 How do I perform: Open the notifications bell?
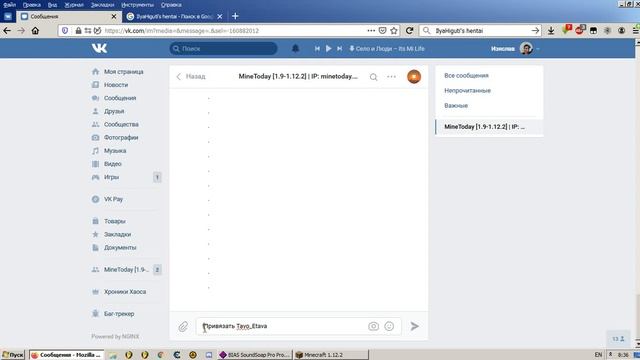click(295, 48)
